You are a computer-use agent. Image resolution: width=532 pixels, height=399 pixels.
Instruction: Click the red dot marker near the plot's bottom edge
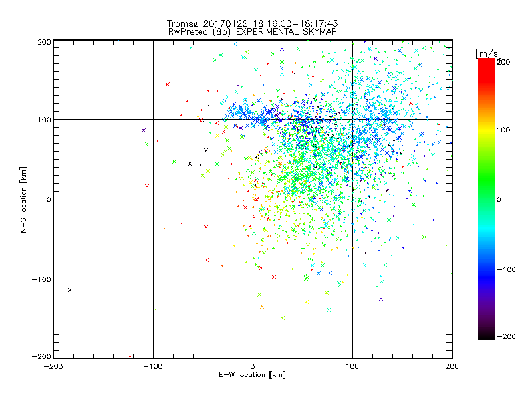point(130,356)
